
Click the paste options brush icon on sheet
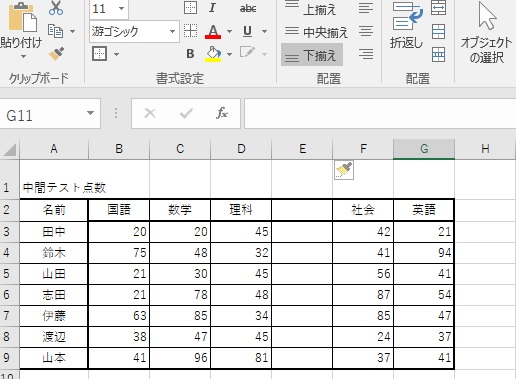344,170
